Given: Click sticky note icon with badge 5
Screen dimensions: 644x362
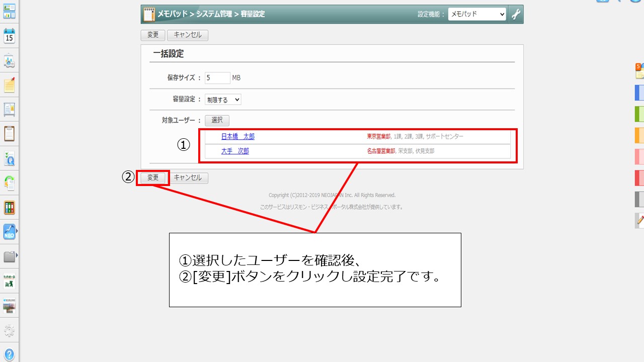Looking at the screenshot, I should point(639,71).
